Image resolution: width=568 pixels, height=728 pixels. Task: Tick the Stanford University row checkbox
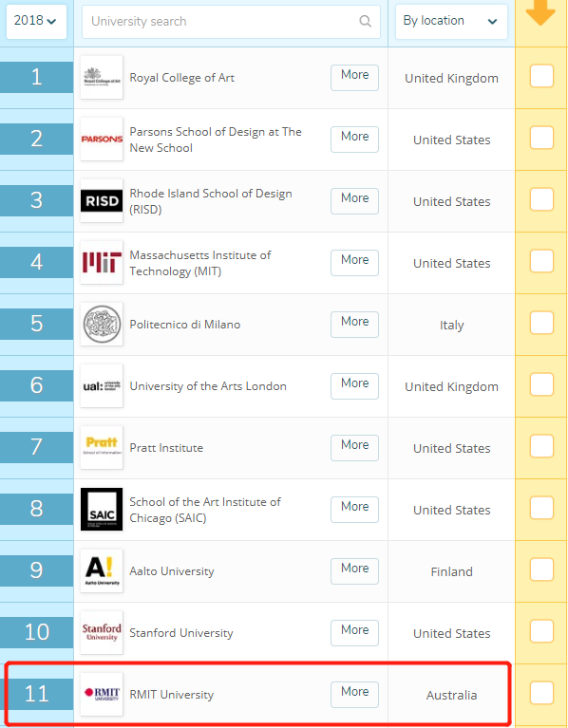click(x=541, y=631)
